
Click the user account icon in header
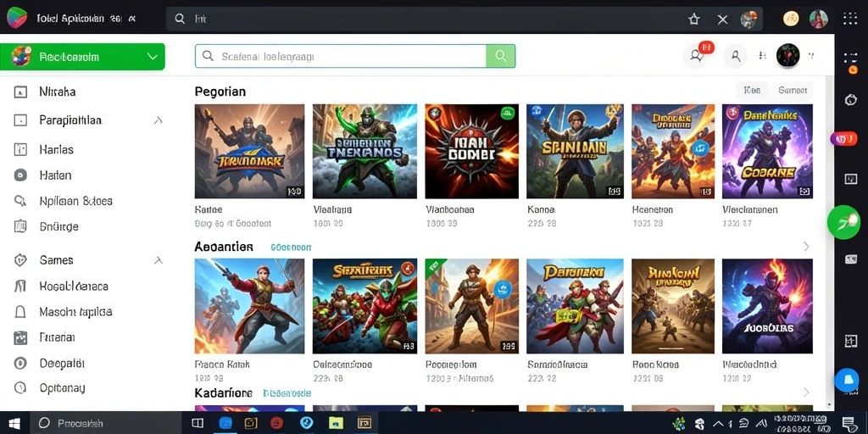coord(736,55)
